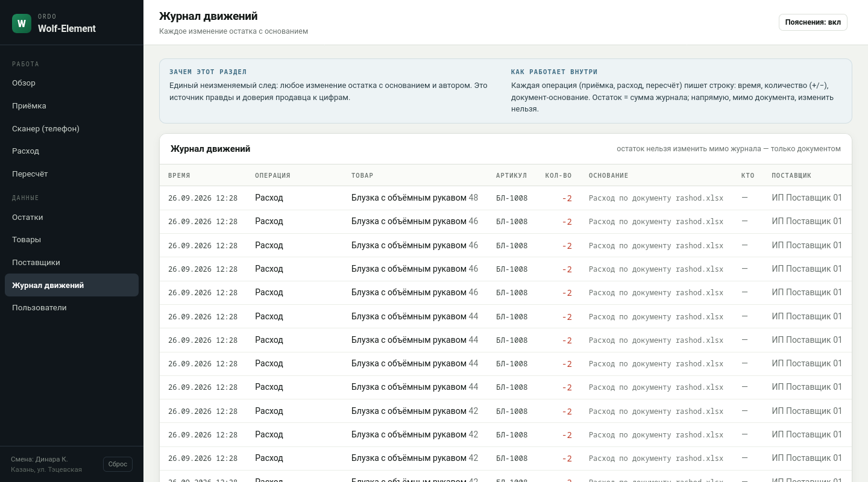868x482 pixels.
Task: Select Журнал движений in the sidebar
Action: (x=72, y=285)
